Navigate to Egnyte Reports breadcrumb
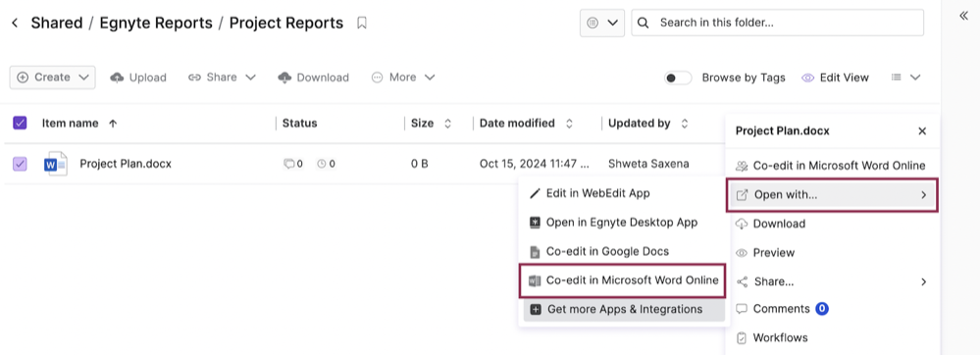Image resolution: width=980 pixels, height=355 pixels. [x=156, y=24]
